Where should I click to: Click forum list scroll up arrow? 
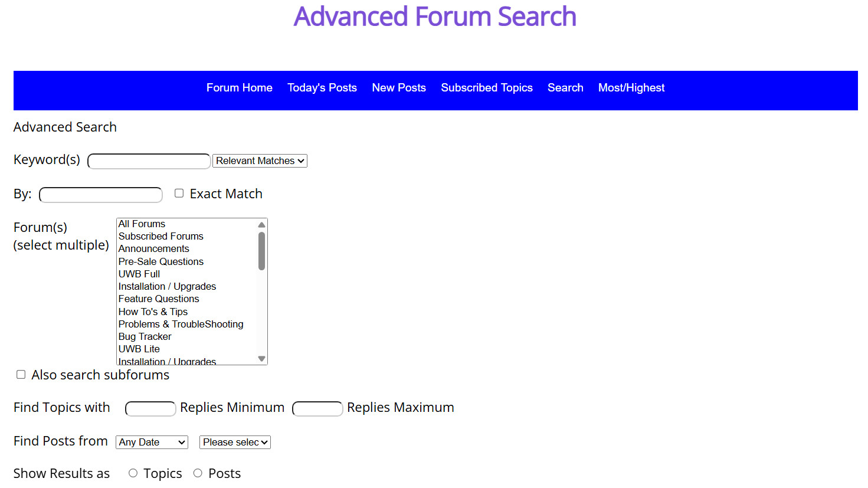(261, 225)
